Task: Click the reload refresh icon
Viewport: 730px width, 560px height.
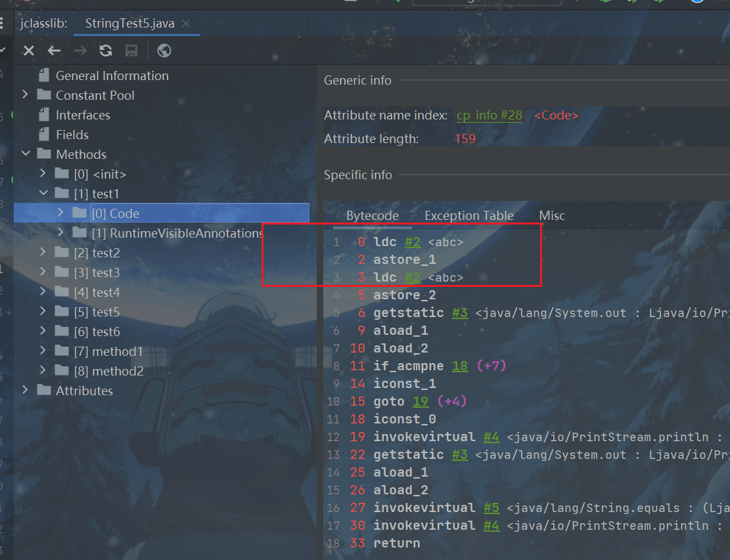Action: click(x=106, y=51)
